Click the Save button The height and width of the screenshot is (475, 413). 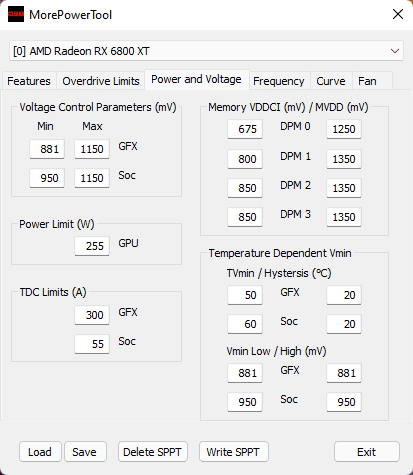click(x=85, y=452)
